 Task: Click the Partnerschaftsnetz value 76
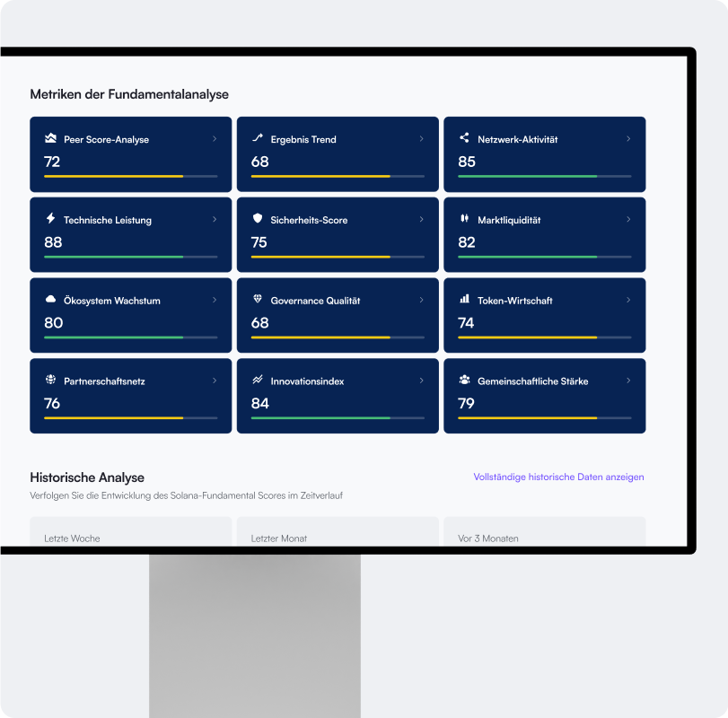(52, 403)
